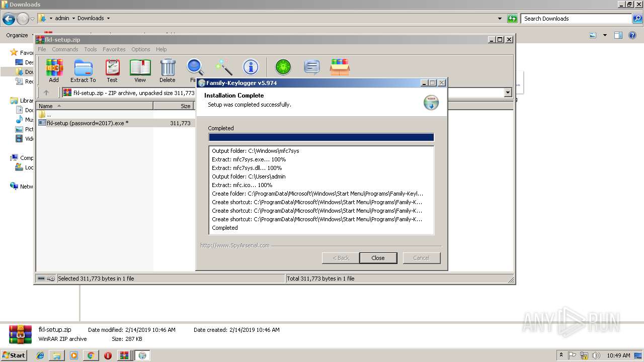
Task: Click the installation progress bar
Action: point(321,137)
